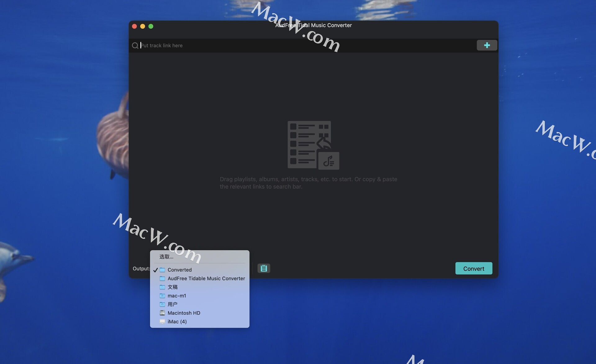Pick Macintosh HD drive in list
Viewport: 596px width, 364px height.
pos(184,313)
